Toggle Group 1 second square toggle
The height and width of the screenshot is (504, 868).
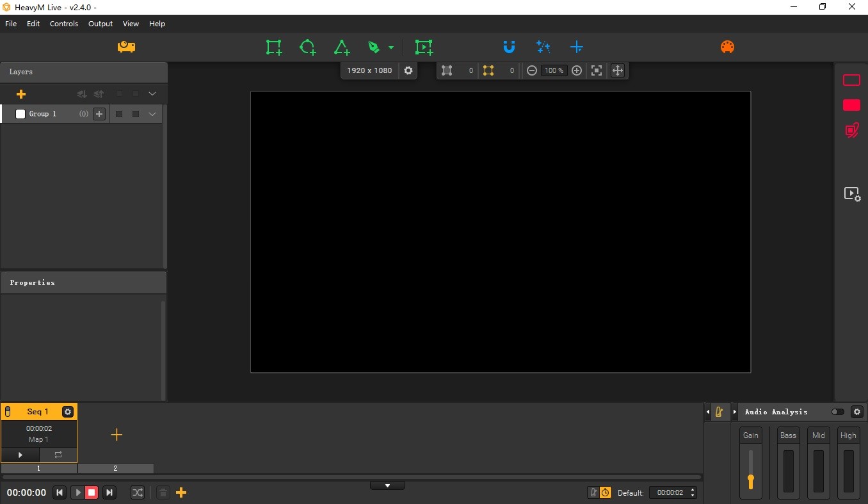click(136, 114)
